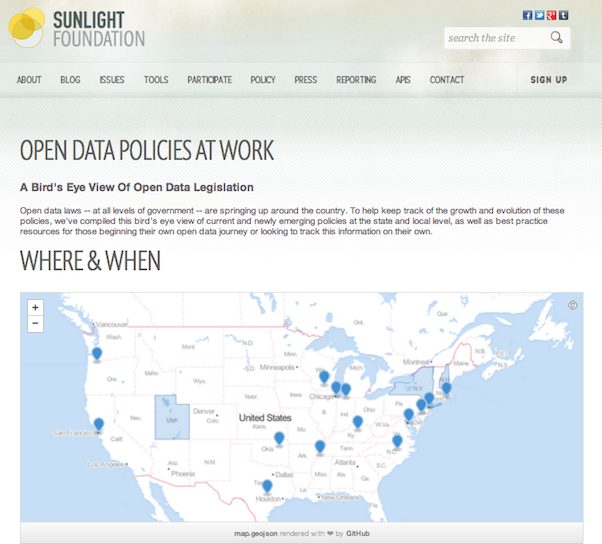Viewport: 602px width, 544px height.
Task: Open the Google Plus icon
Action: tap(551, 15)
